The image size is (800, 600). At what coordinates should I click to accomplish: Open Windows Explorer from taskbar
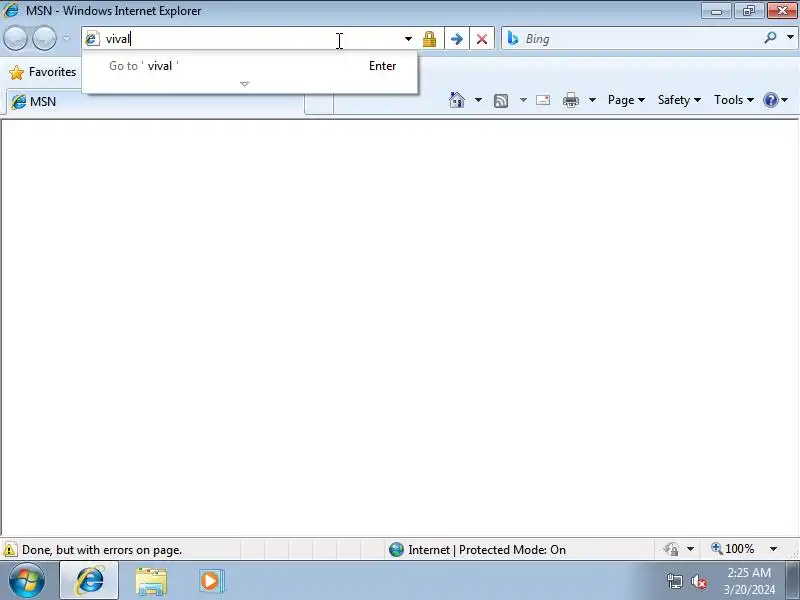pos(151,581)
